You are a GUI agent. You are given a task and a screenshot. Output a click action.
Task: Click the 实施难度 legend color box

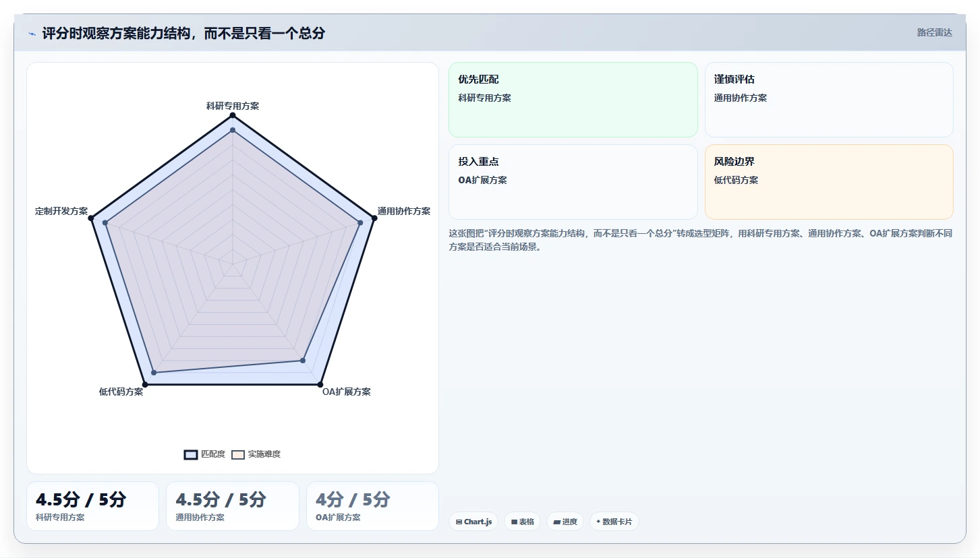238,454
